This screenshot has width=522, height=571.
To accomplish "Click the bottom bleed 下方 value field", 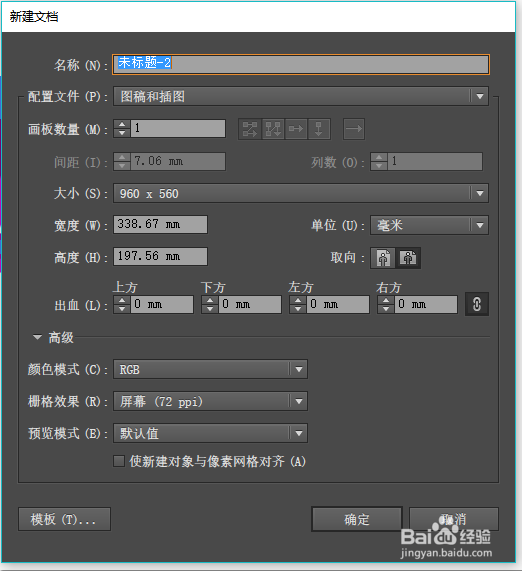I will click(250, 304).
